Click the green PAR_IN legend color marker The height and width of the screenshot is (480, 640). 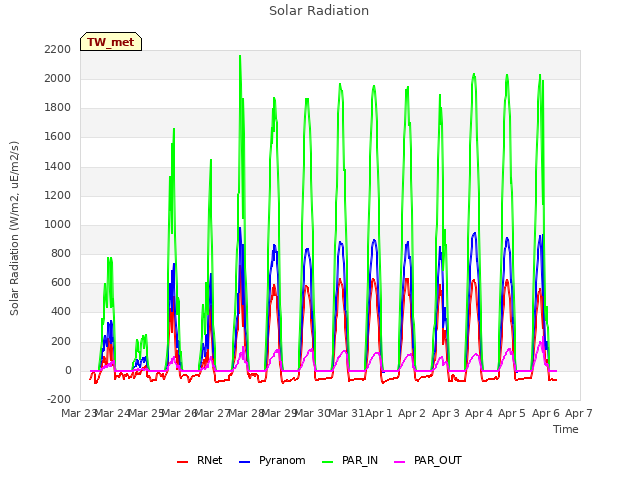pyautogui.click(x=327, y=462)
